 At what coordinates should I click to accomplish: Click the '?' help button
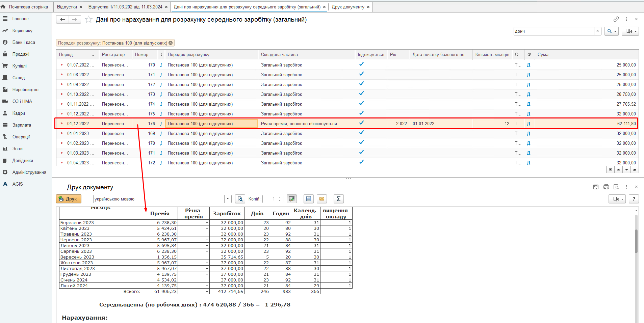634,199
